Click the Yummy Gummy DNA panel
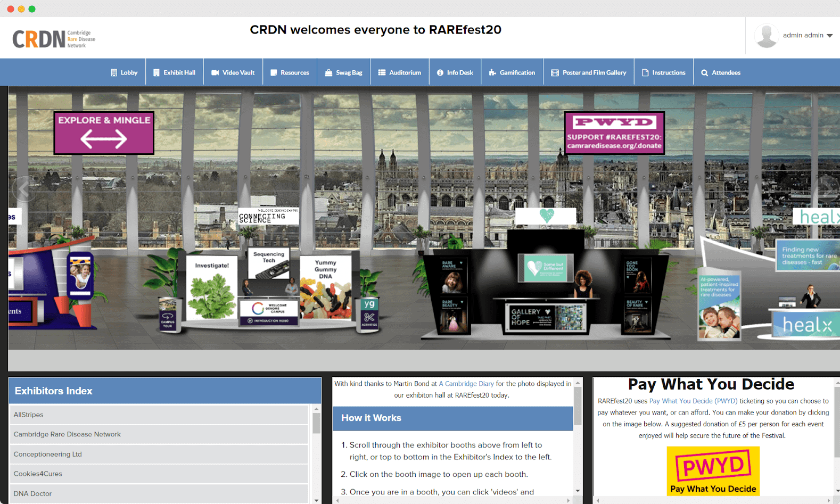 click(325, 287)
